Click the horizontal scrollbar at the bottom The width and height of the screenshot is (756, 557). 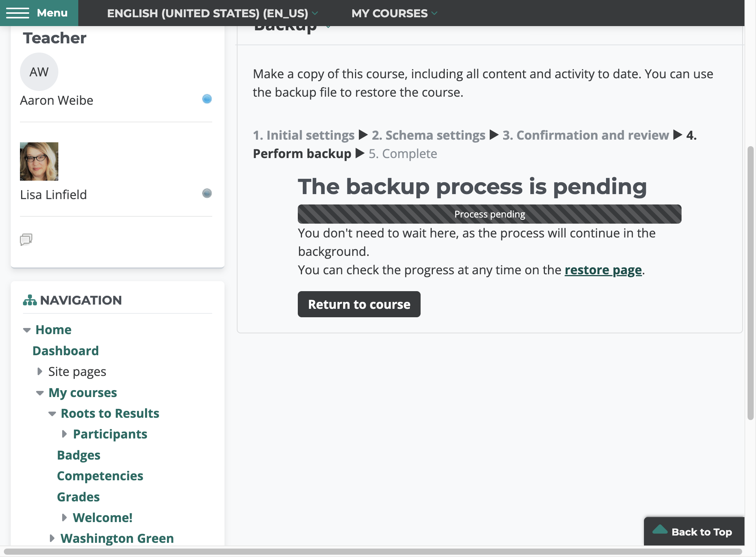(x=373, y=552)
